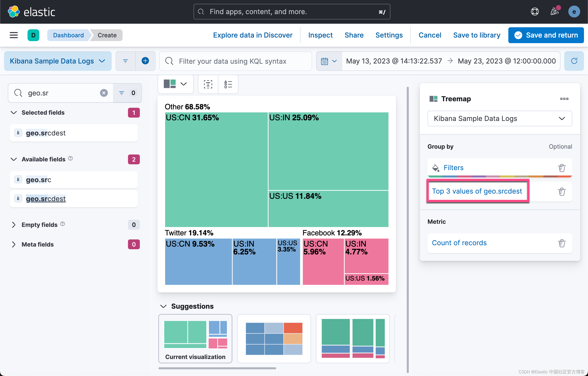Add a filter with the plus icon

click(145, 61)
